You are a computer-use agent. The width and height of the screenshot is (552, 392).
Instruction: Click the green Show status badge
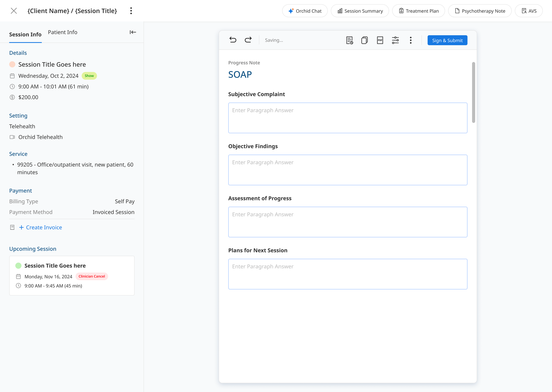[x=89, y=76]
